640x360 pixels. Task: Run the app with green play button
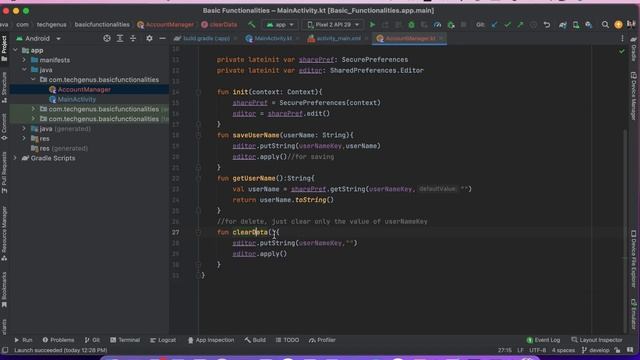[x=372, y=25]
